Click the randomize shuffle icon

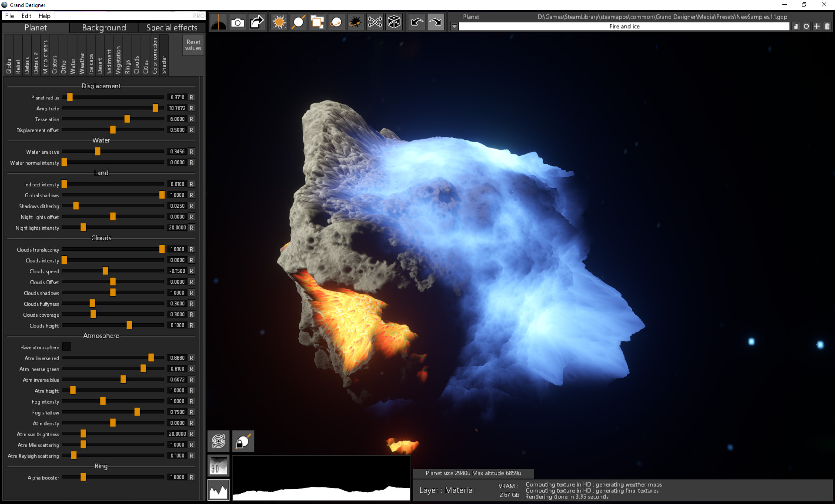click(374, 22)
